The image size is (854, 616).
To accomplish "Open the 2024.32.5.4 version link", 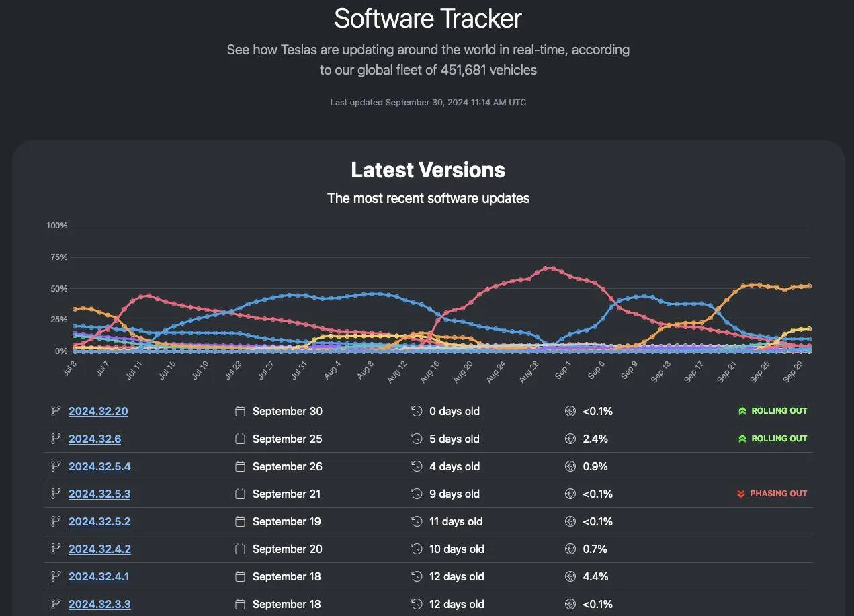I will 99,466.
